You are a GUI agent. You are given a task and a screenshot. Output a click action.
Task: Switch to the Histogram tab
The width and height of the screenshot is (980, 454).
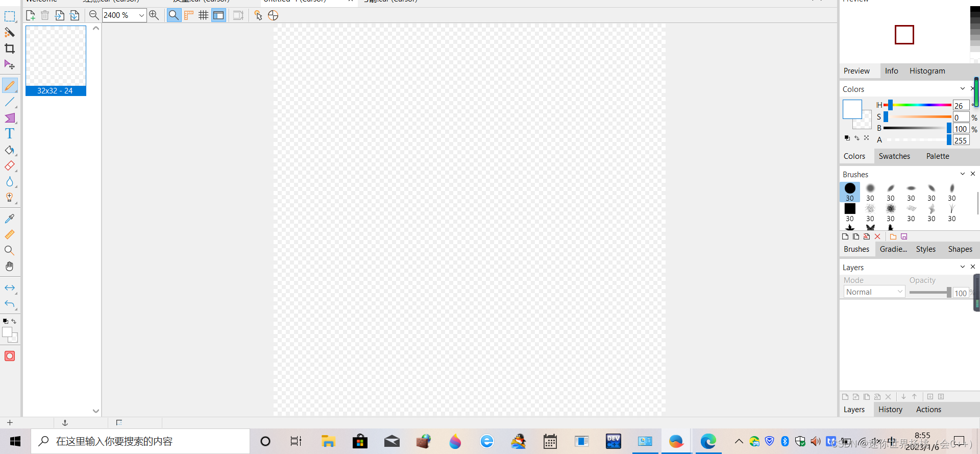pyautogui.click(x=927, y=71)
